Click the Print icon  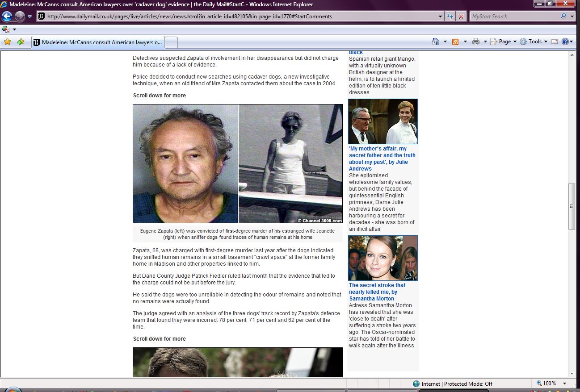475,42
